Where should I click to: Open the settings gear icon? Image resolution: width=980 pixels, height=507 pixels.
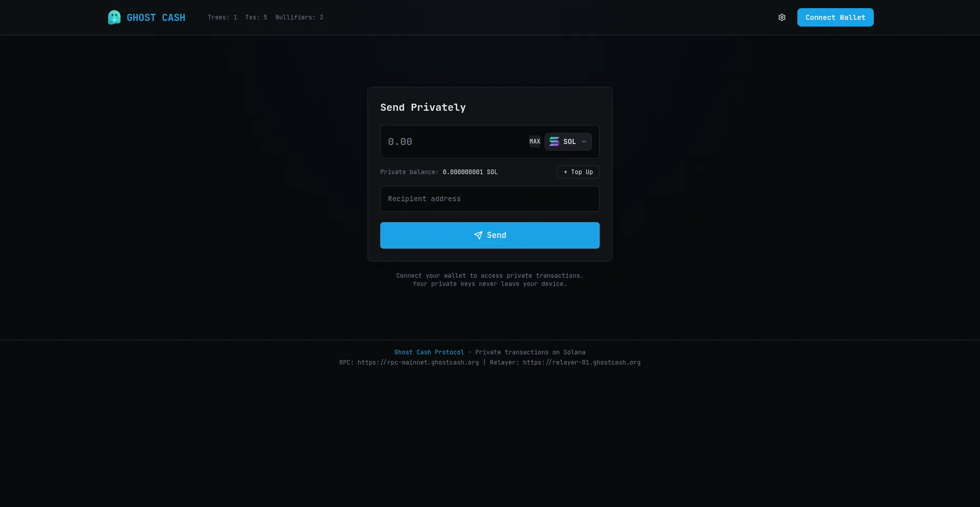tap(781, 17)
